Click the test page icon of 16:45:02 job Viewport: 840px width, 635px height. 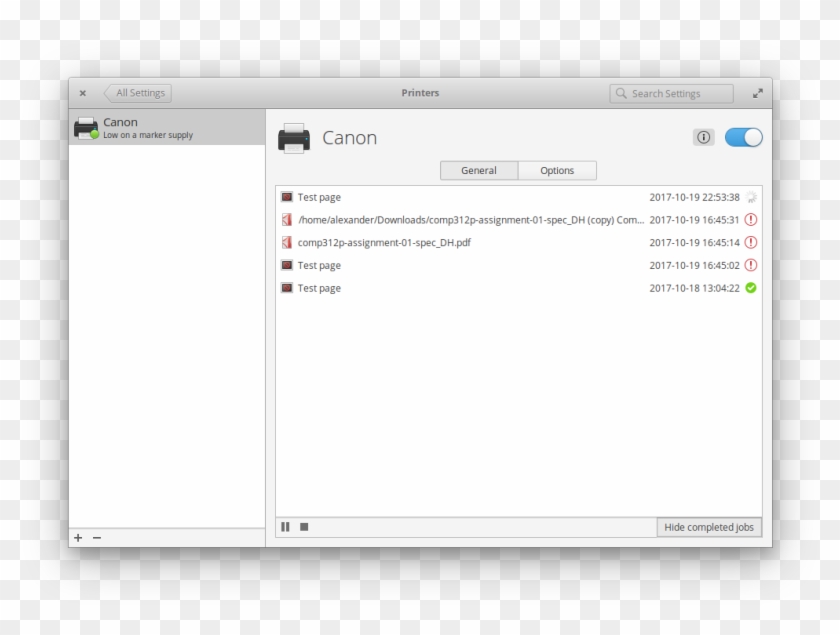287,265
